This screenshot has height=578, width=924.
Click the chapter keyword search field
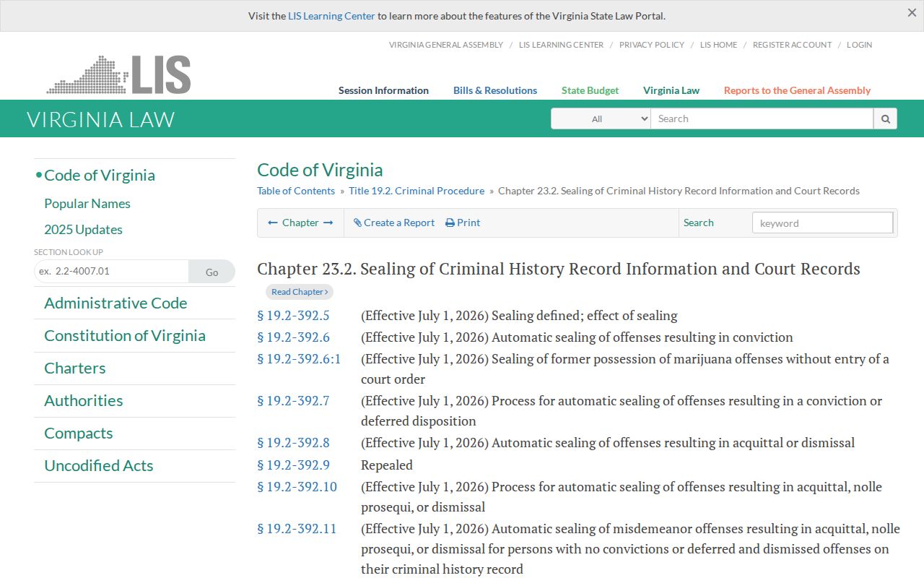point(823,223)
